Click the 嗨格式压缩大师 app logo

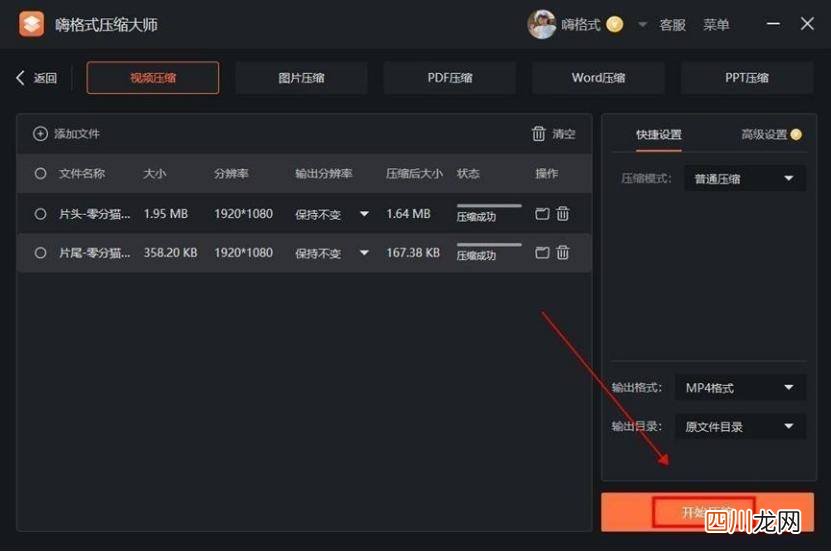[x=31, y=24]
